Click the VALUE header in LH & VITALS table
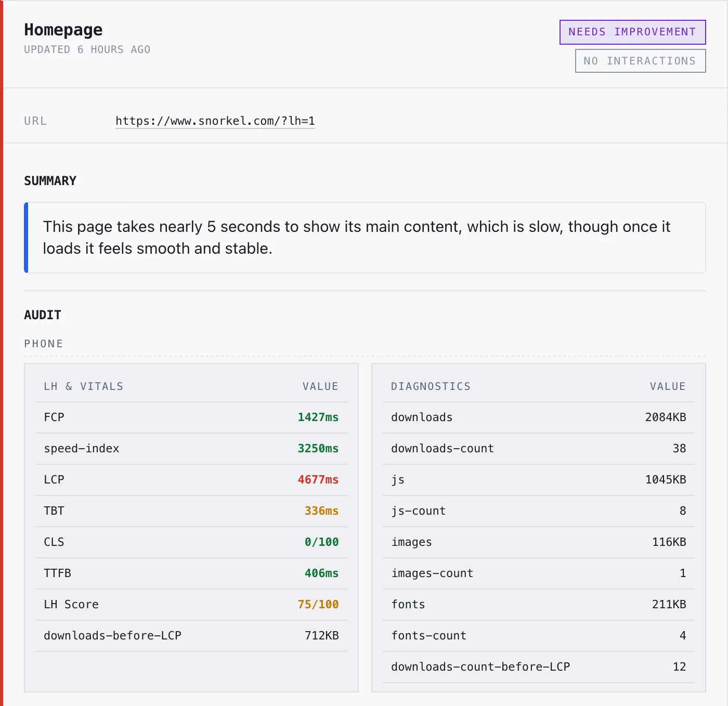Image resolution: width=728 pixels, height=706 pixels. point(320,386)
